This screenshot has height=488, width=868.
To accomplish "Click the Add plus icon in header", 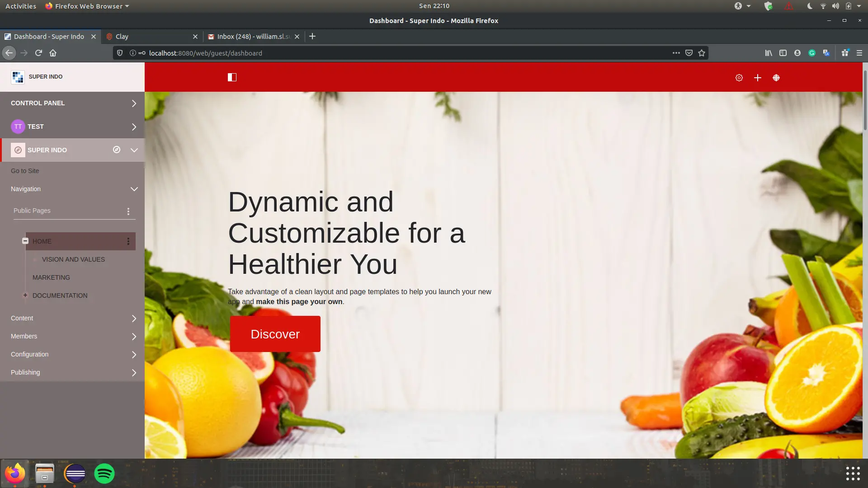I will click(x=758, y=78).
